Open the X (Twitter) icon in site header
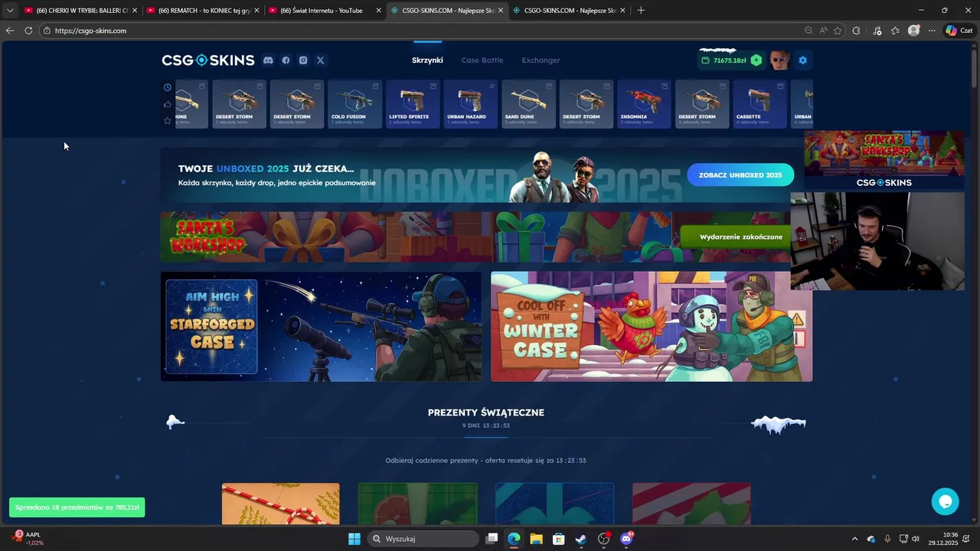The image size is (980, 551). coord(321,60)
